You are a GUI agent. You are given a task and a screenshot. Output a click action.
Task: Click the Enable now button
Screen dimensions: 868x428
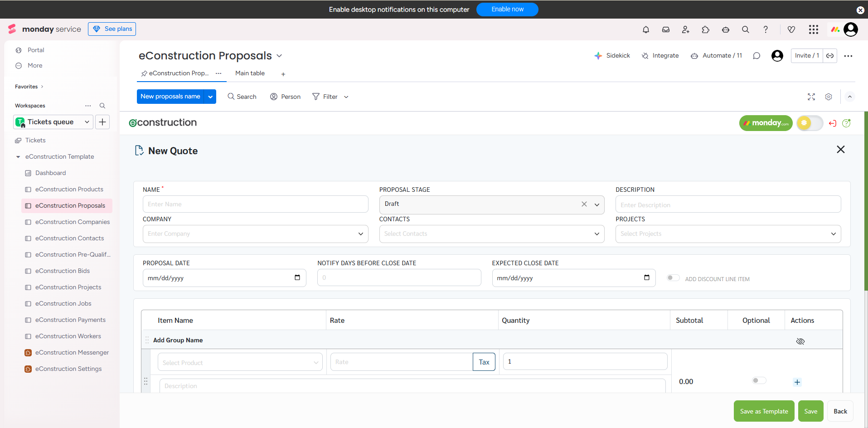pyautogui.click(x=507, y=10)
